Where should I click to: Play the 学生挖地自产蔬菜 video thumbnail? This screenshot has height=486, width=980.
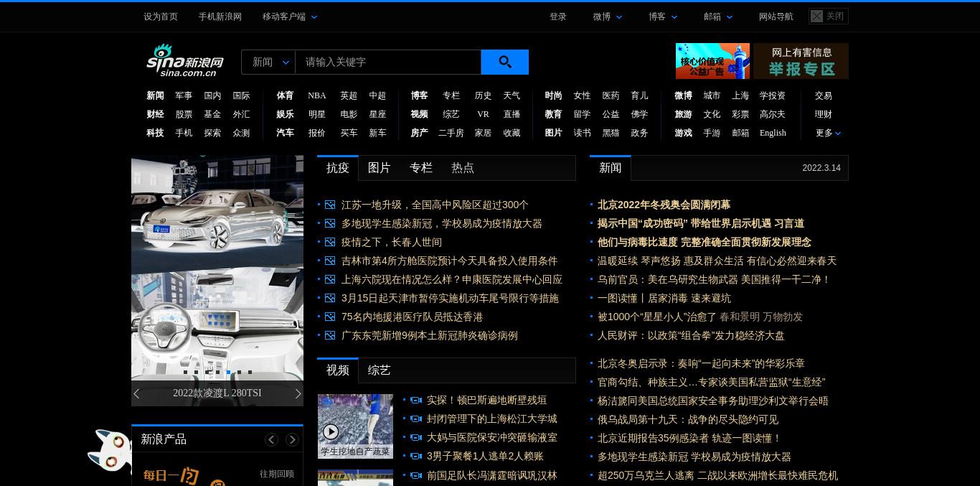[355, 426]
